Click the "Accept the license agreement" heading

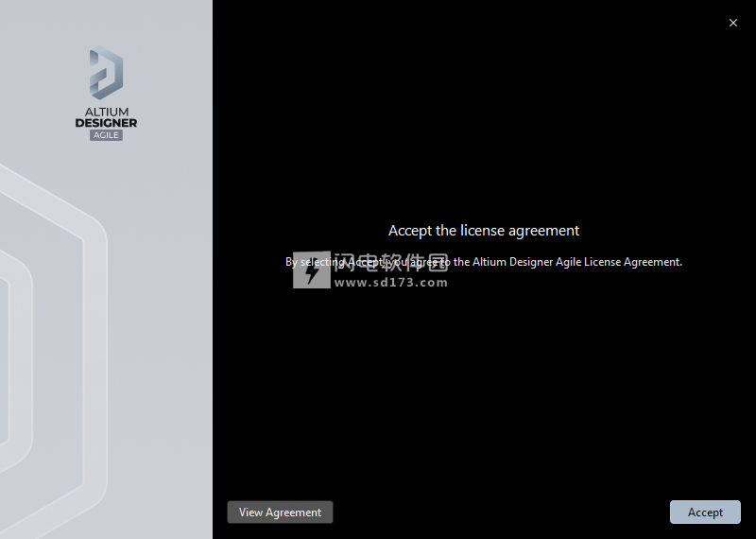484,231
